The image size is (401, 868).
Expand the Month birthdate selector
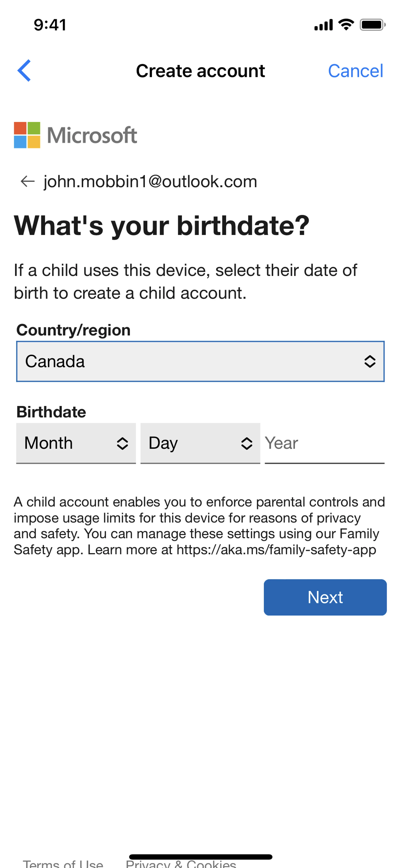pos(76,443)
